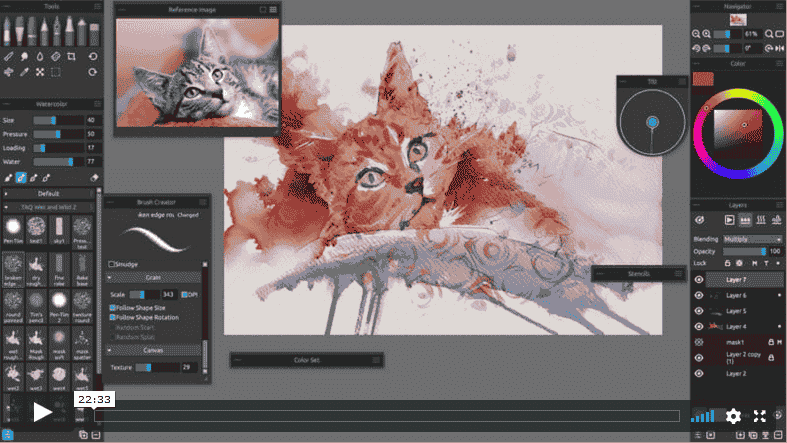Open the Brush Creator panel menu
The width and height of the screenshot is (787, 443).
203,202
